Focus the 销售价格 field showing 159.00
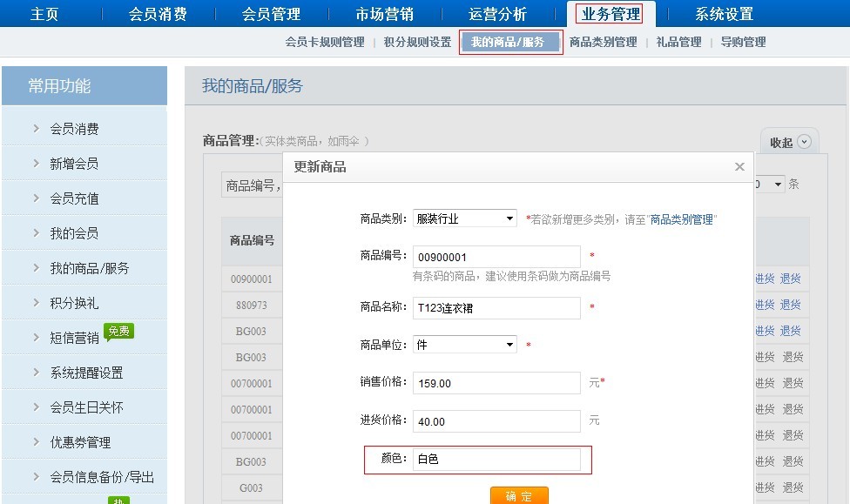Screen dimensions: 850x504 [x=496, y=383]
